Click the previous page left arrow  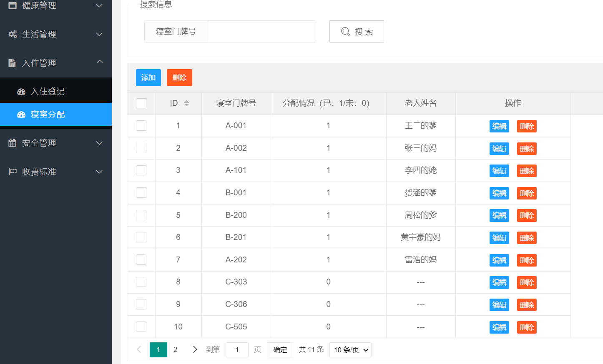(139, 349)
